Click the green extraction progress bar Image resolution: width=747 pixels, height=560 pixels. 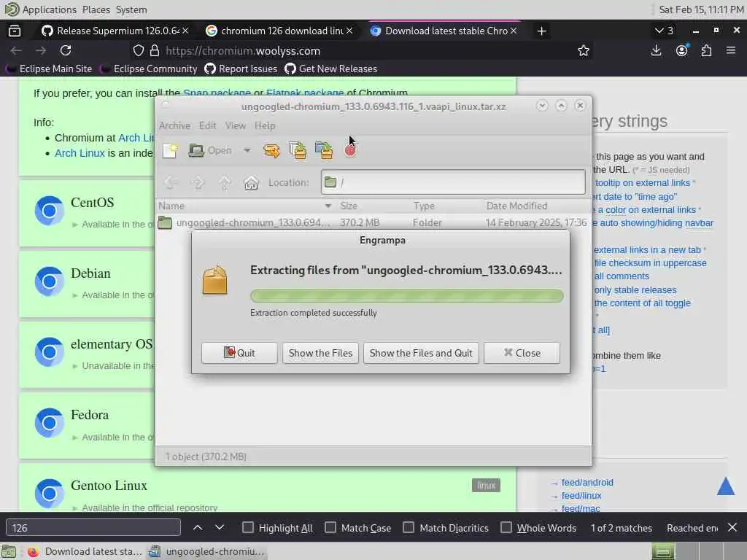(407, 296)
